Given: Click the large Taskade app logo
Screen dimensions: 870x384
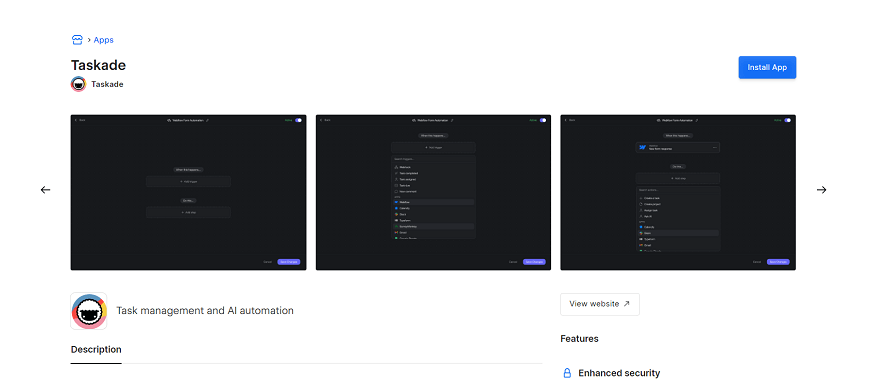Looking at the screenshot, I should click(x=89, y=311).
